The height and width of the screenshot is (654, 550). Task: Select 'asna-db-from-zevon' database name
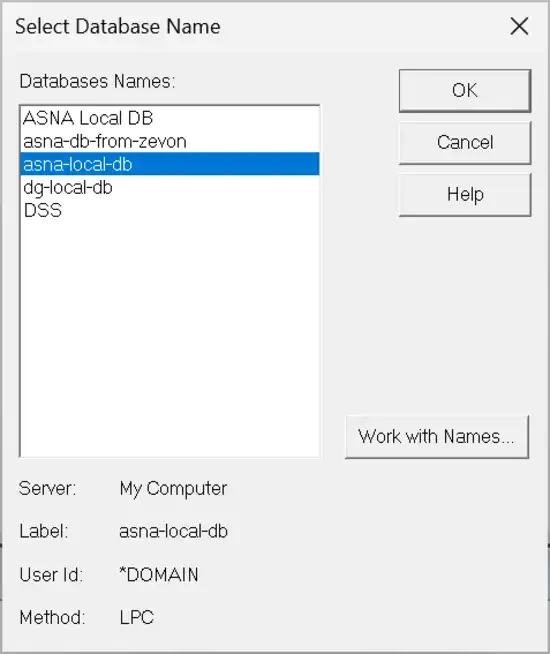pyautogui.click(x=169, y=141)
